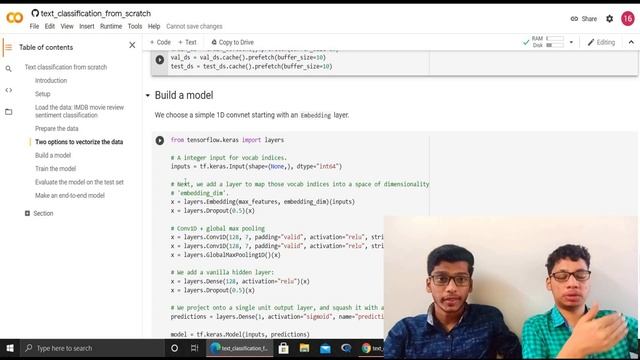Screen dimensions: 640x360
Task: Switch to Edge text_classification taskbar window
Action: click(x=239, y=348)
